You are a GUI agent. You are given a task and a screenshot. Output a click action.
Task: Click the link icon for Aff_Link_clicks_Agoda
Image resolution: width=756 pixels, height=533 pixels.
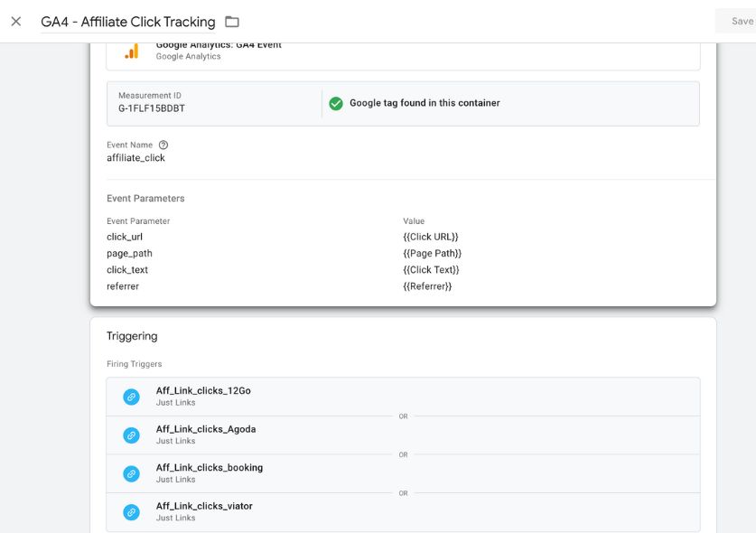(x=132, y=435)
